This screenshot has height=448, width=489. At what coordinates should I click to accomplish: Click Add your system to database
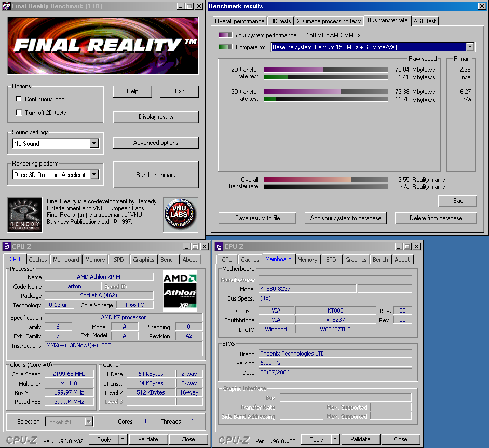tap(346, 218)
